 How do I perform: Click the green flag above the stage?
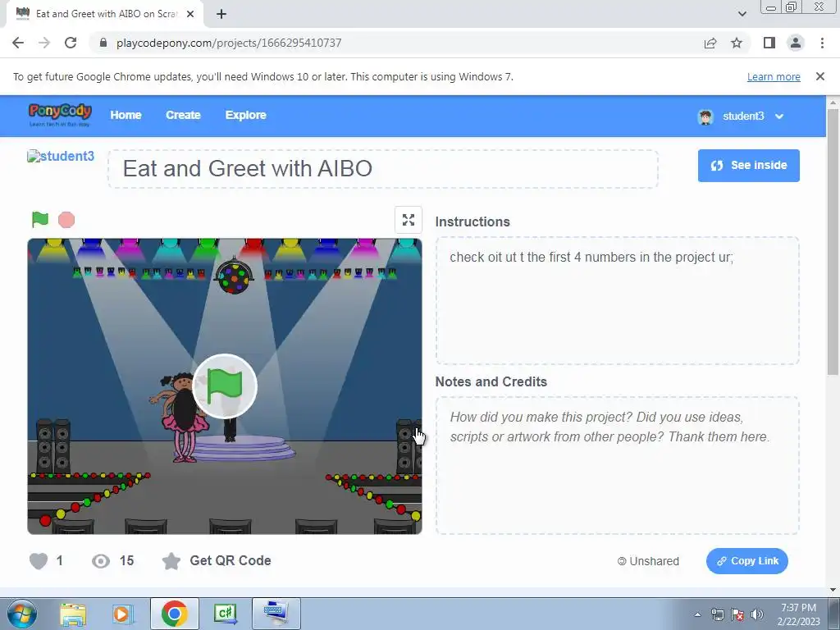pyautogui.click(x=40, y=220)
